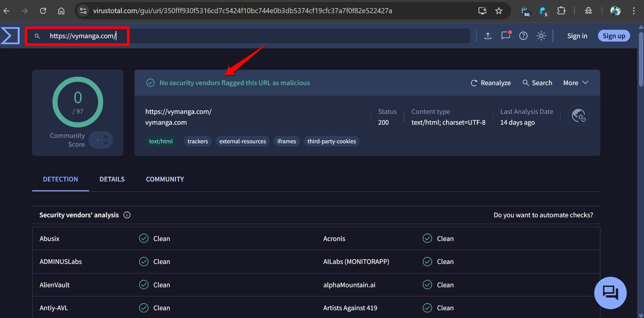The height and width of the screenshot is (318, 644).
Task: Click the ADMINUSLabs vendor name
Action: pos(61,262)
